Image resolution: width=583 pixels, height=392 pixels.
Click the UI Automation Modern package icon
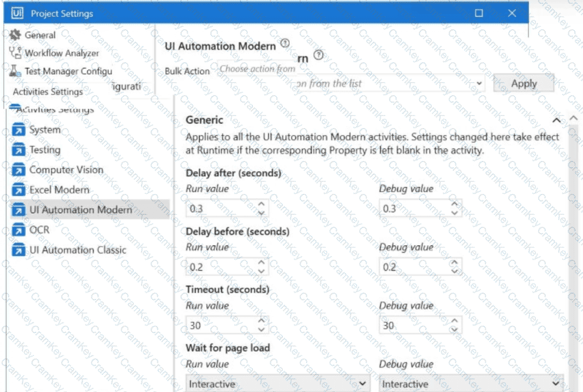pos(19,210)
